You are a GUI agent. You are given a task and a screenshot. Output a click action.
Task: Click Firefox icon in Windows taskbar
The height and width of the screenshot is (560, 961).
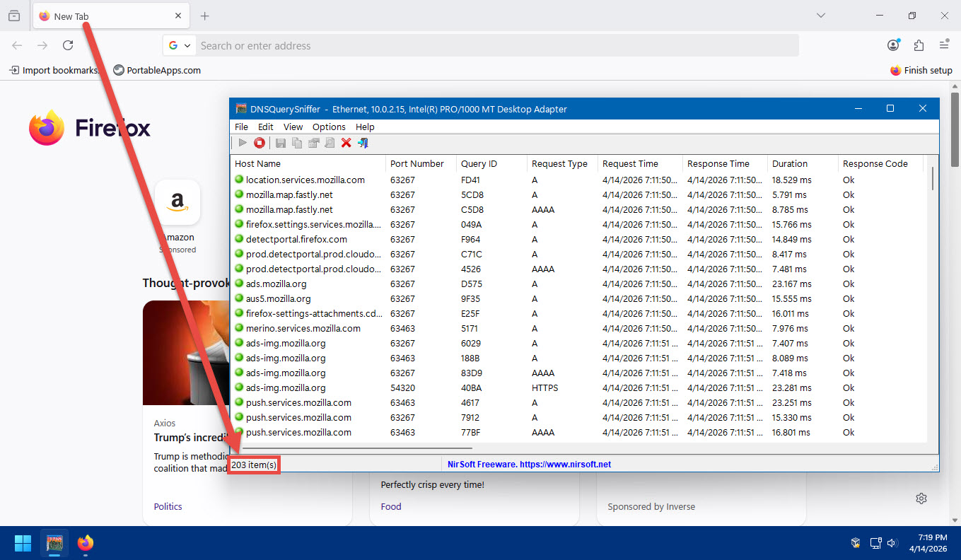point(86,543)
